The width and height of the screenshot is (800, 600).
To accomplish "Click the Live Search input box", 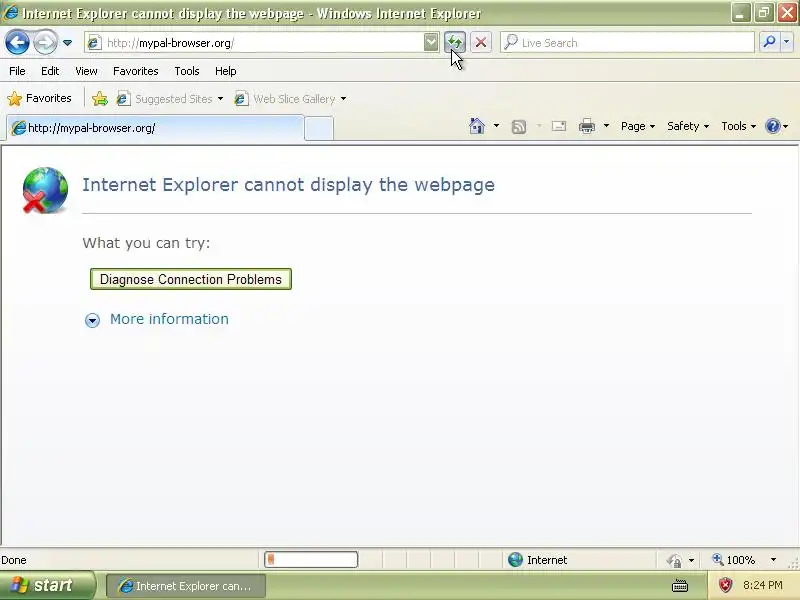I will (627, 43).
